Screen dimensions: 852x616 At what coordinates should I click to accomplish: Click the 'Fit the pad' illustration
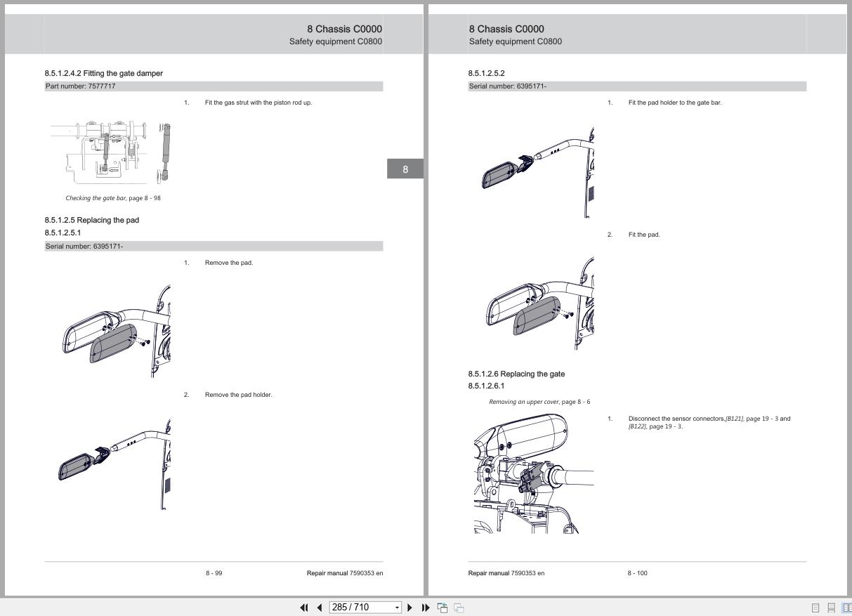pyautogui.click(x=539, y=303)
